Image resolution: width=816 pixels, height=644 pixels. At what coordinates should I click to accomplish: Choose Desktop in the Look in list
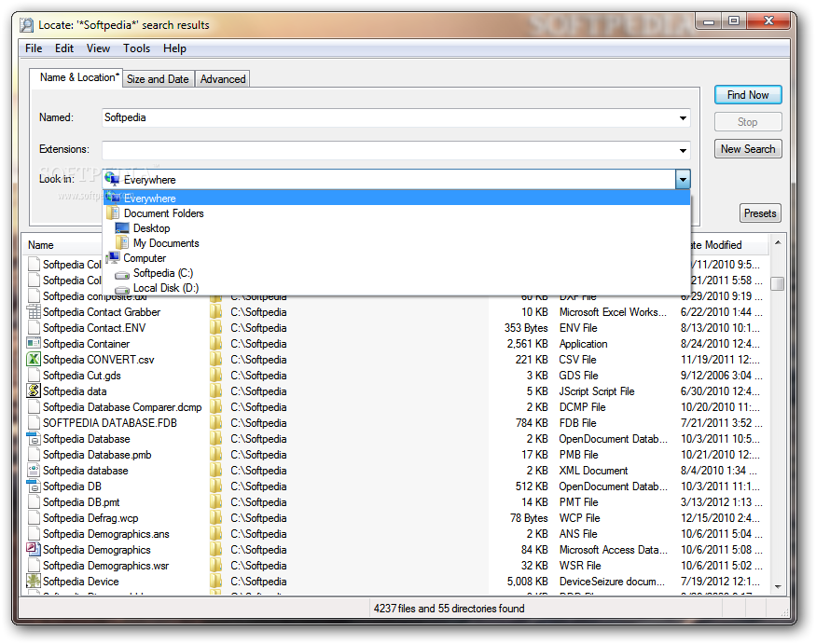396,228
